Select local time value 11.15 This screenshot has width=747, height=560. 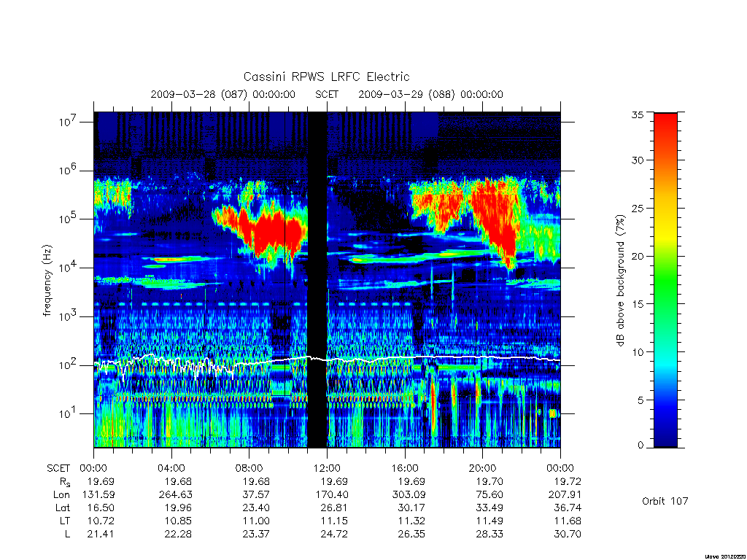334,521
